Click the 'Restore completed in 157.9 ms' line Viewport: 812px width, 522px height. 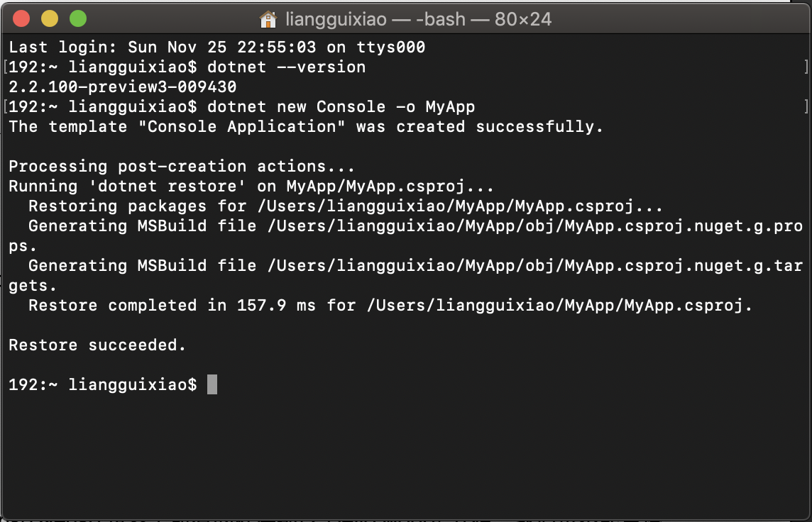click(x=390, y=306)
